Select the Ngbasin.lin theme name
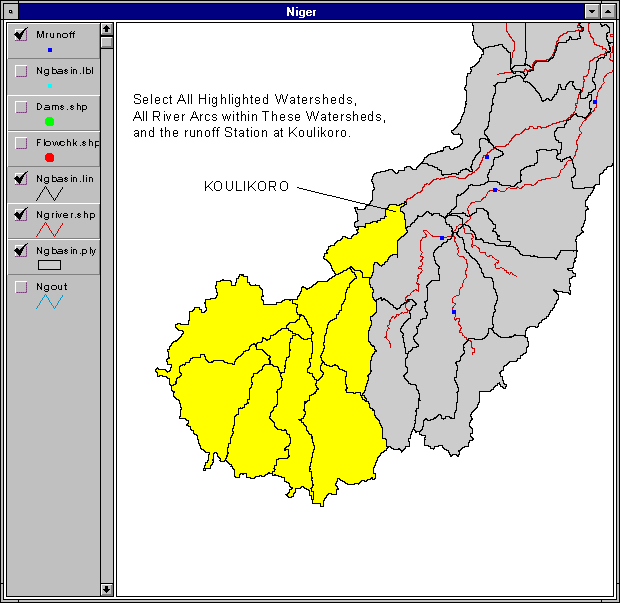621x603 pixels. point(65,179)
